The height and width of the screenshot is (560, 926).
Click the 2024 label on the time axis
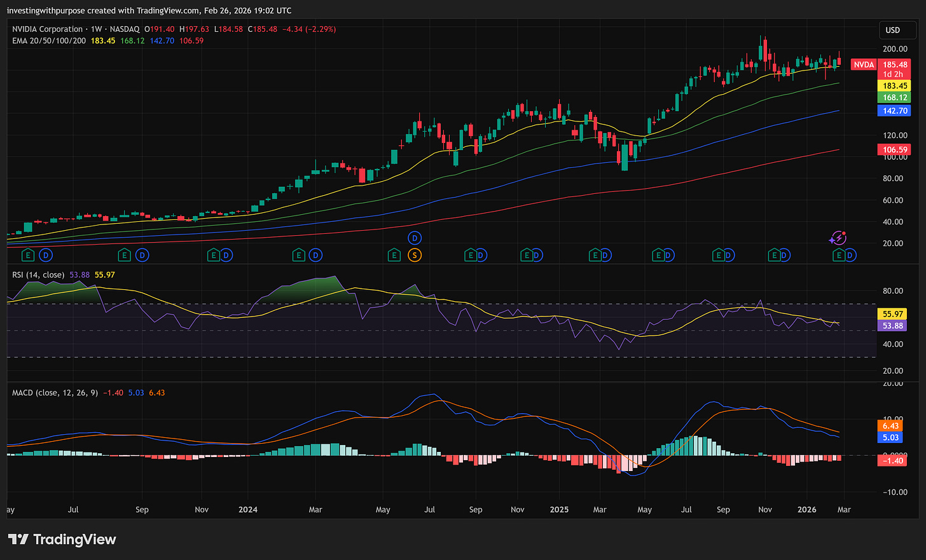247,510
